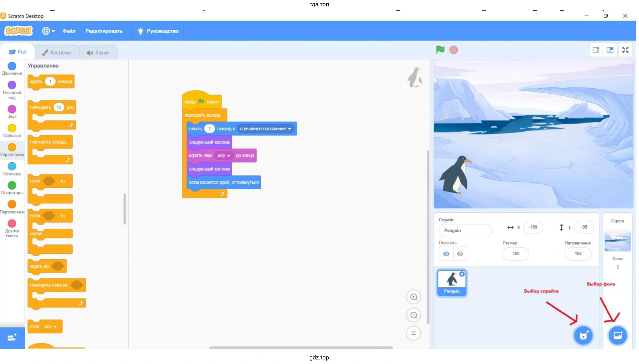Open the choose backdrop button

(617, 335)
